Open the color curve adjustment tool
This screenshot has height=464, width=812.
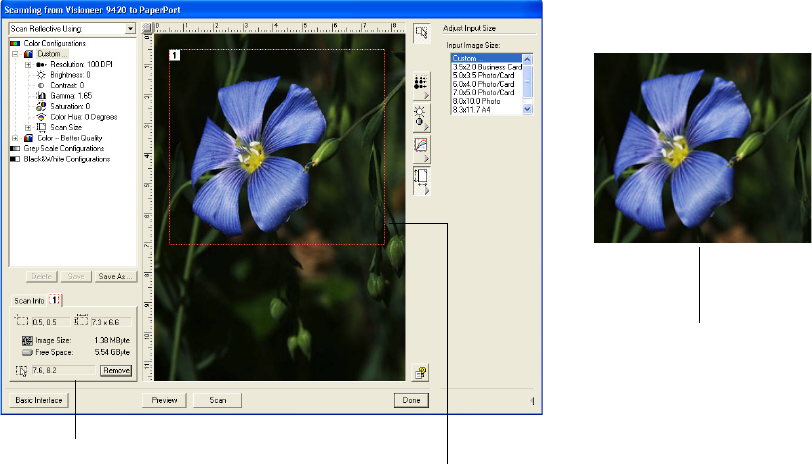[420, 148]
